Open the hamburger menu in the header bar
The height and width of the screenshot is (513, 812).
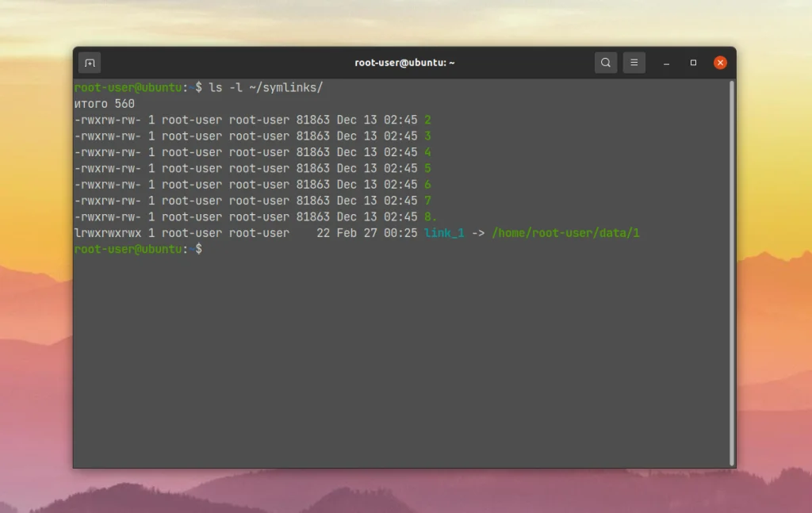[634, 62]
